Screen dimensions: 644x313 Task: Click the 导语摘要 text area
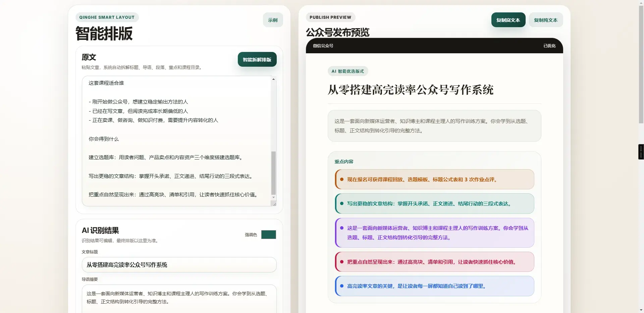pos(179,299)
